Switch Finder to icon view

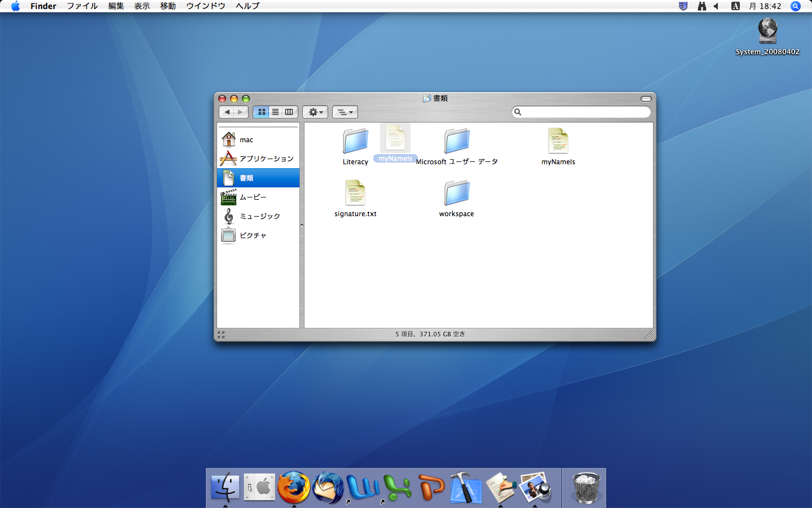click(x=262, y=112)
